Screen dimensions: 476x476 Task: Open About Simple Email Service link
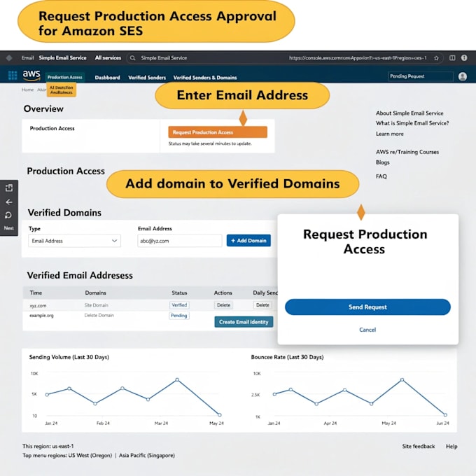pos(409,113)
